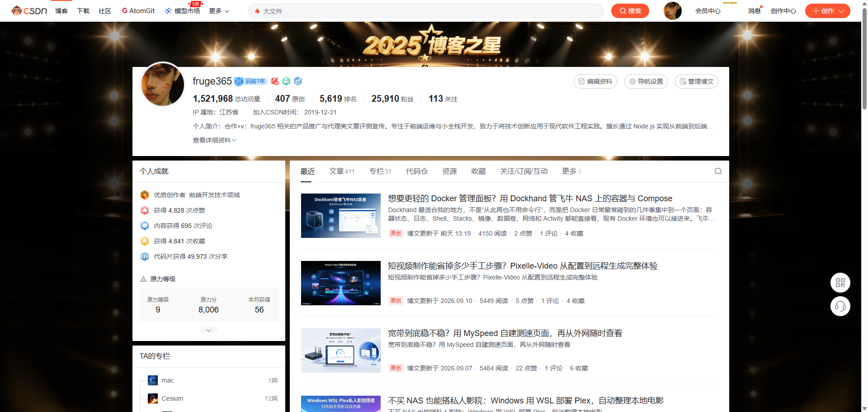Open 模型市场 nav item

pyautogui.click(x=182, y=11)
